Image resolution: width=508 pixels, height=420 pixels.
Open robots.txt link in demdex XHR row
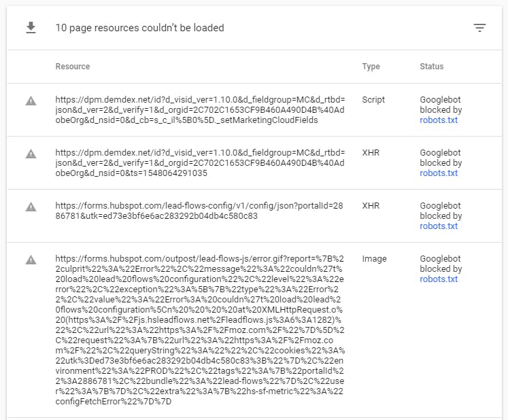point(439,173)
